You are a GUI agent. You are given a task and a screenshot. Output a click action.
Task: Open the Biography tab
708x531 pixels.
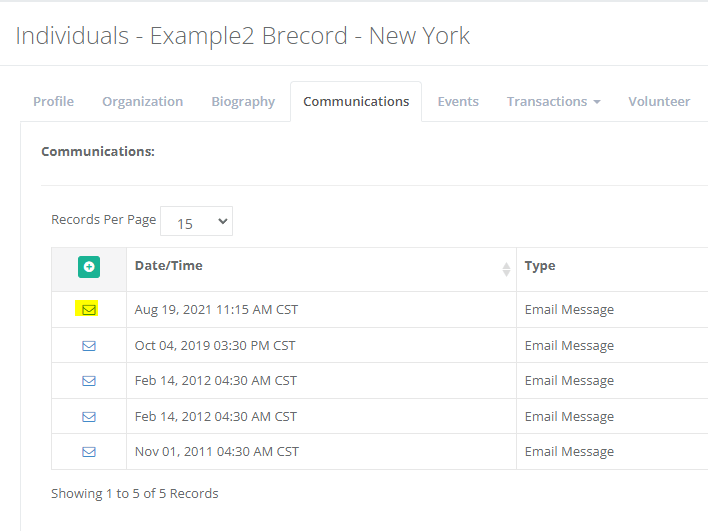(x=243, y=102)
